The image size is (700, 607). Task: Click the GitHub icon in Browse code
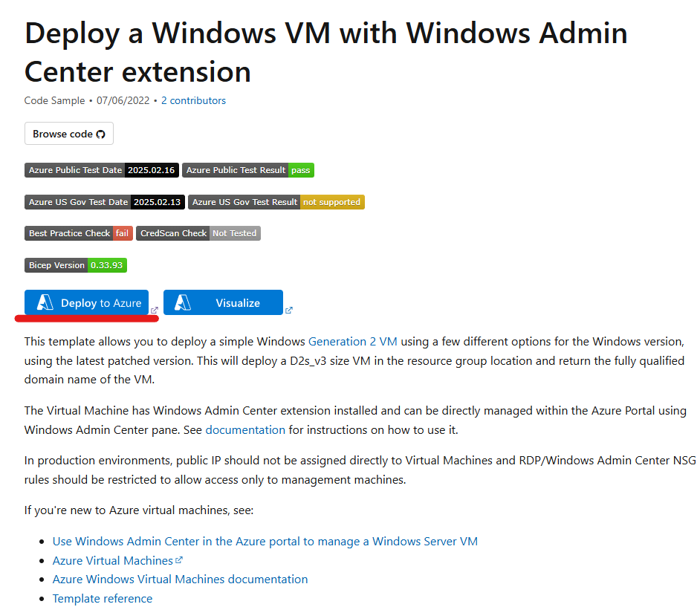(101, 134)
